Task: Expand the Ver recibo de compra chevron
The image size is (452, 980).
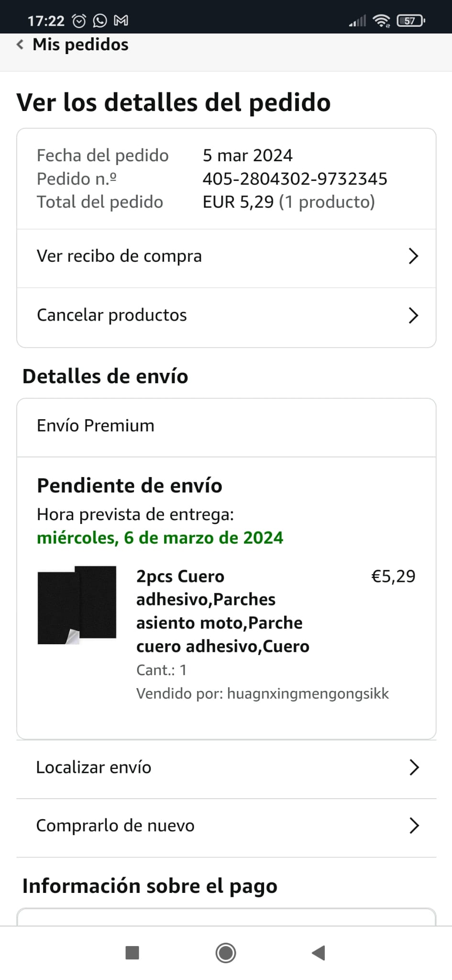Action: coord(414,256)
